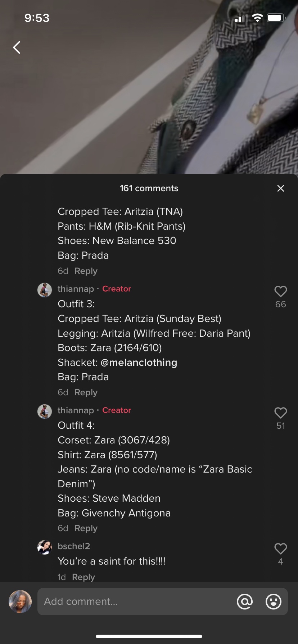Close the comments panel
The image size is (298, 644).
[x=281, y=188]
